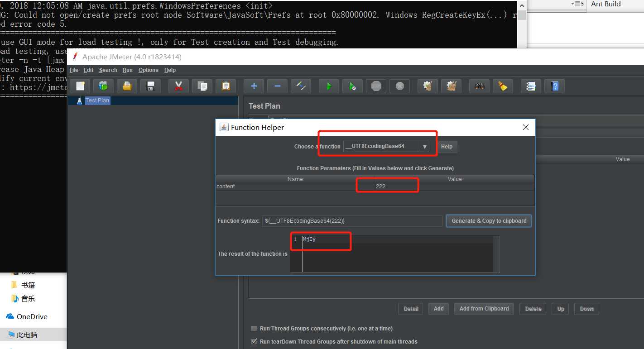644x349 pixels.
Task: Click Generate & Copy to clipboard button
Action: point(489,221)
